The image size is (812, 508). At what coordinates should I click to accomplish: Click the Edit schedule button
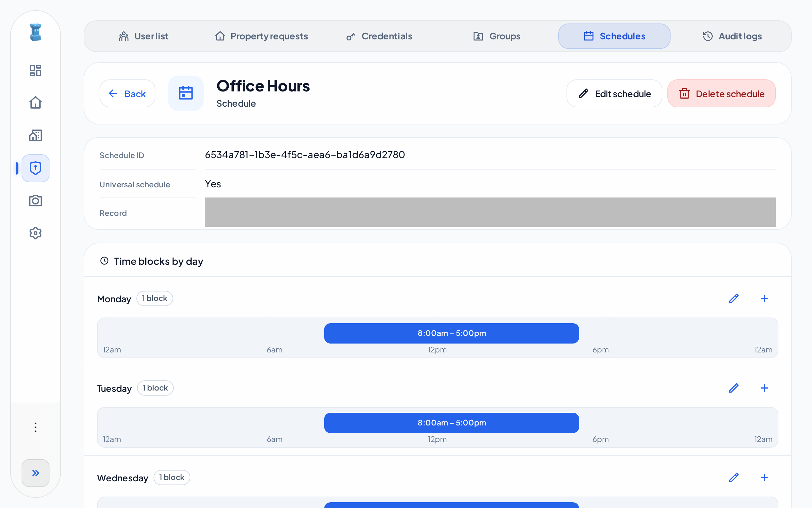pos(614,93)
